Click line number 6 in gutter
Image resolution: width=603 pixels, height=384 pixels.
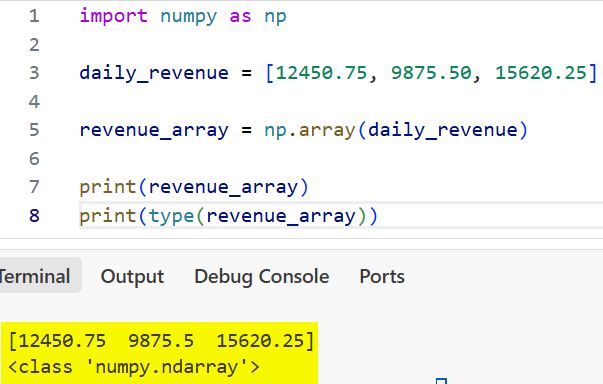[x=34, y=158]
